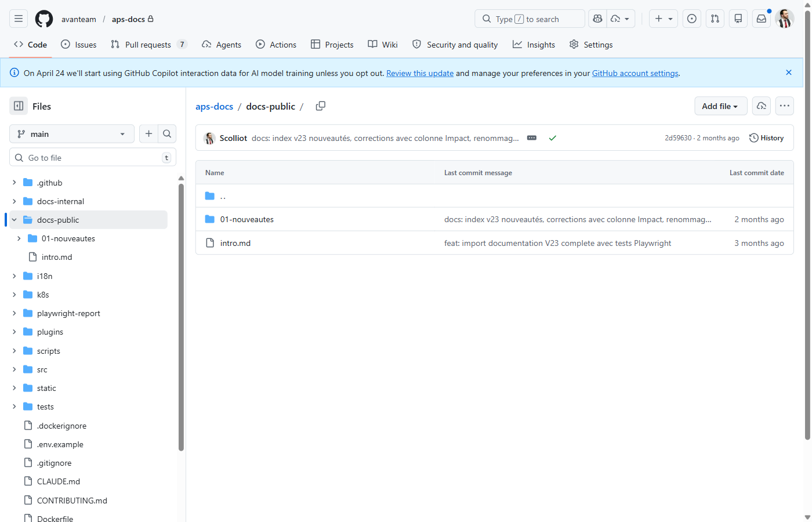View the full commit message via the ellipsis icon
812x522 pixels.
pos(532,138)
